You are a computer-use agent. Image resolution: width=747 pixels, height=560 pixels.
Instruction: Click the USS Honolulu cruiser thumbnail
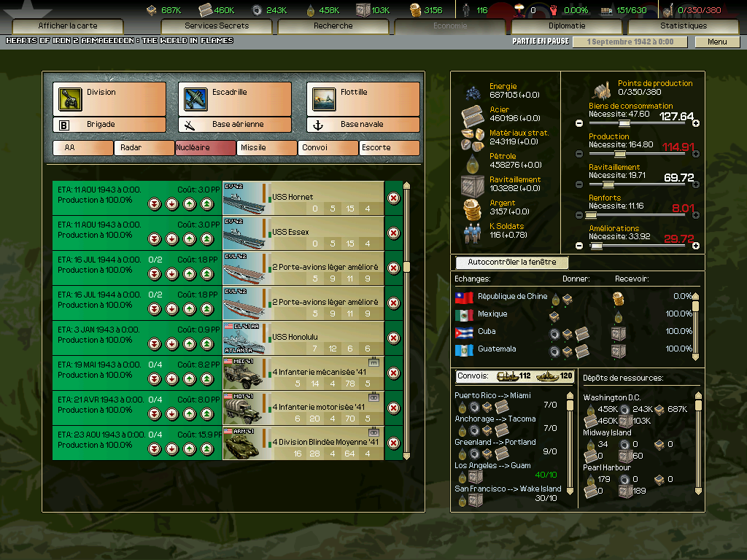click(244, 338)
